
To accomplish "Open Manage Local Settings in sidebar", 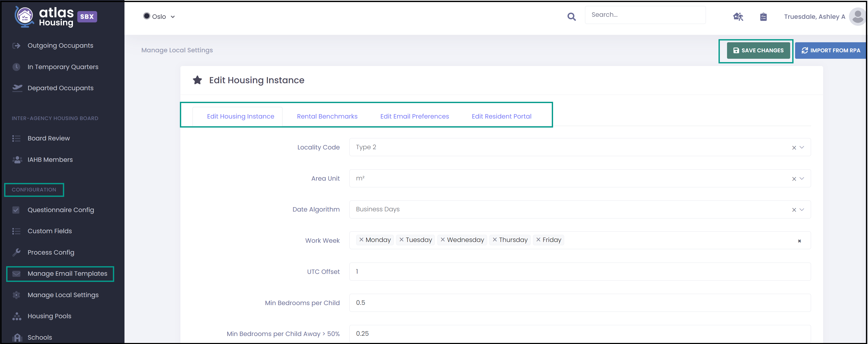I will (63, 295).
